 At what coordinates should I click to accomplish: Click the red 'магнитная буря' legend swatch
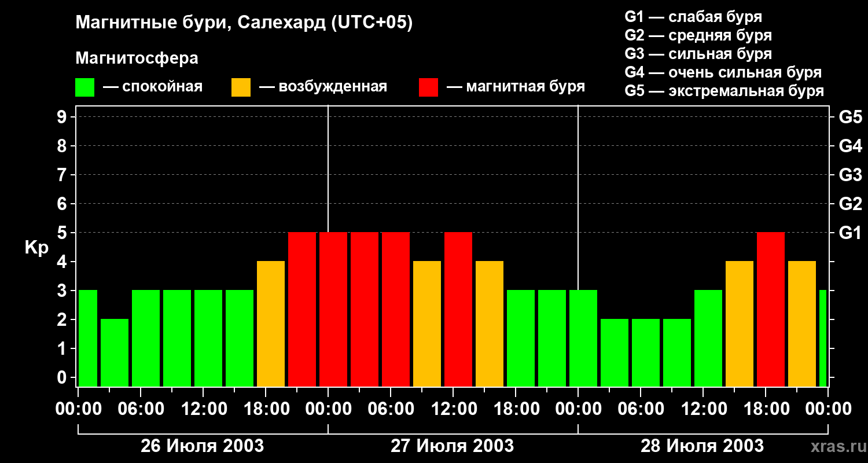point(429,87)
